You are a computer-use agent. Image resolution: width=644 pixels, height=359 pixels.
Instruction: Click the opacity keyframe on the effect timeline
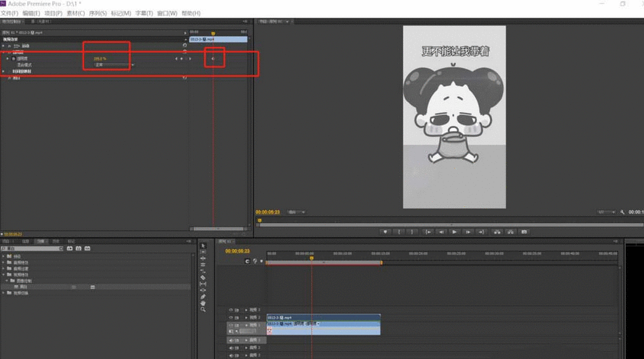click(x=213, y=59)
